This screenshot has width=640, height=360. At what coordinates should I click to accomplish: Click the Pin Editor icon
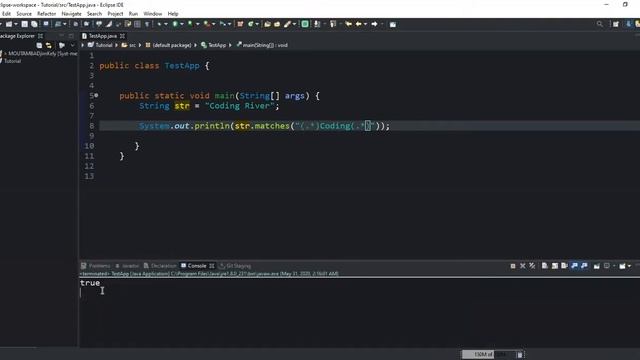coord(393,24)
